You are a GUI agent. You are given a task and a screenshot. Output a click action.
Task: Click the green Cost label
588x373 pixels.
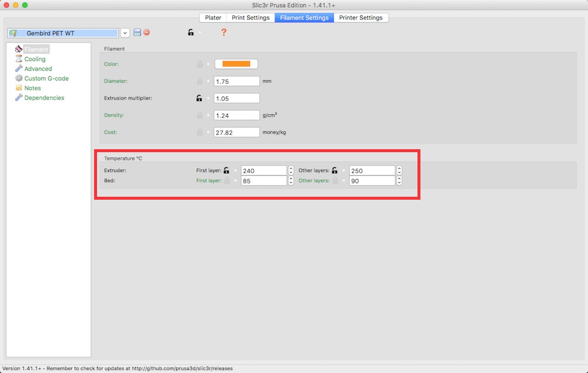pos(111,132)
